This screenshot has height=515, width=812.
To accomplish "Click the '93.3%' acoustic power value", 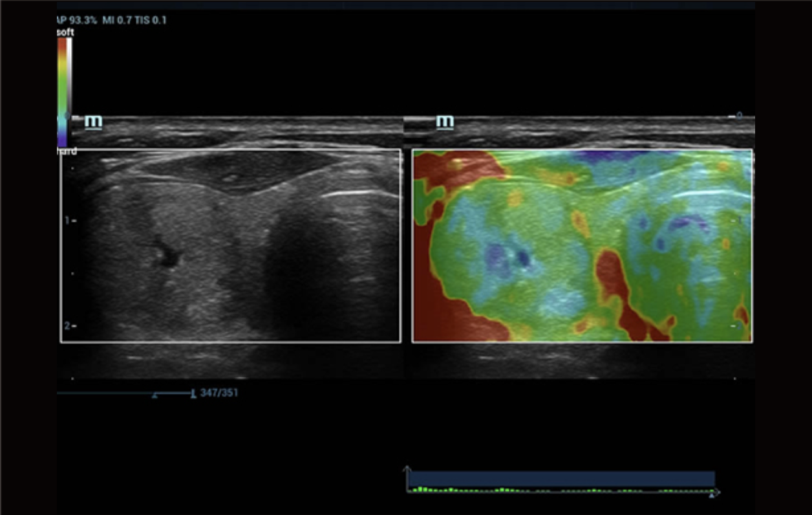I will 81,20.
